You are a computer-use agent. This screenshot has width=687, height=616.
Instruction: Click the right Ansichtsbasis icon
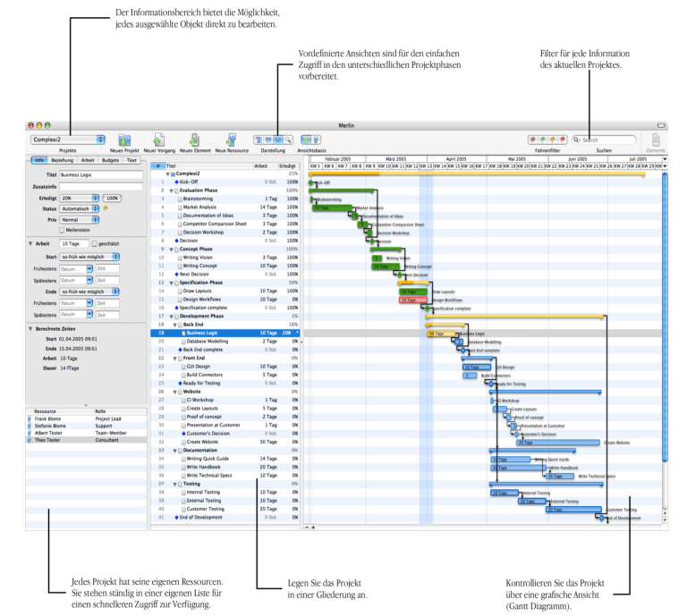coord(316,140)
